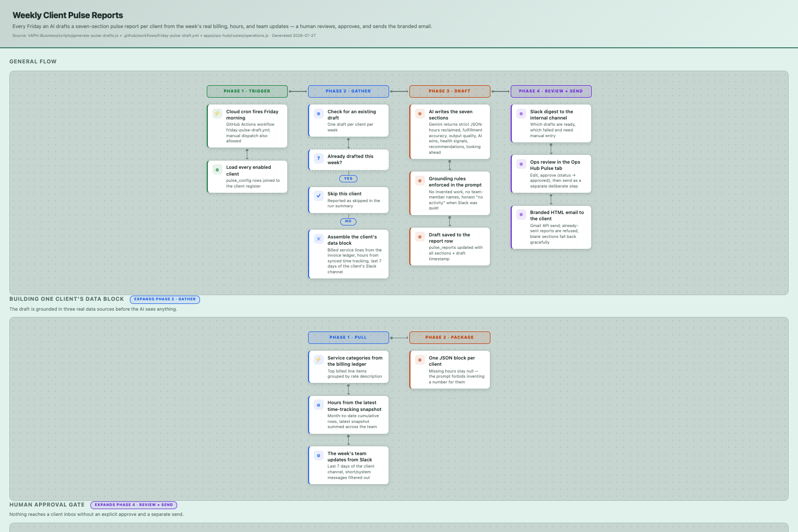Viewport: 798px width, 532px height.
Task: Click the icon on Hours from latest snapshot card
Action: [318, 405]
